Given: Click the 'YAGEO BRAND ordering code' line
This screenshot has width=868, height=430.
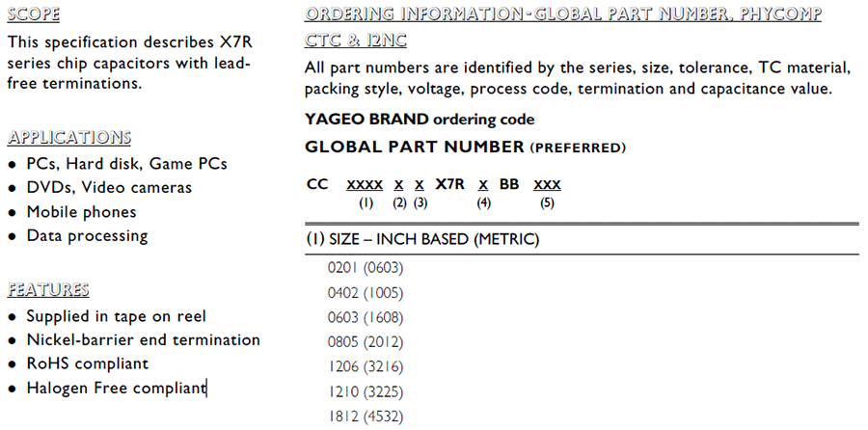Looking at the screenshot, I should [419, 120].
